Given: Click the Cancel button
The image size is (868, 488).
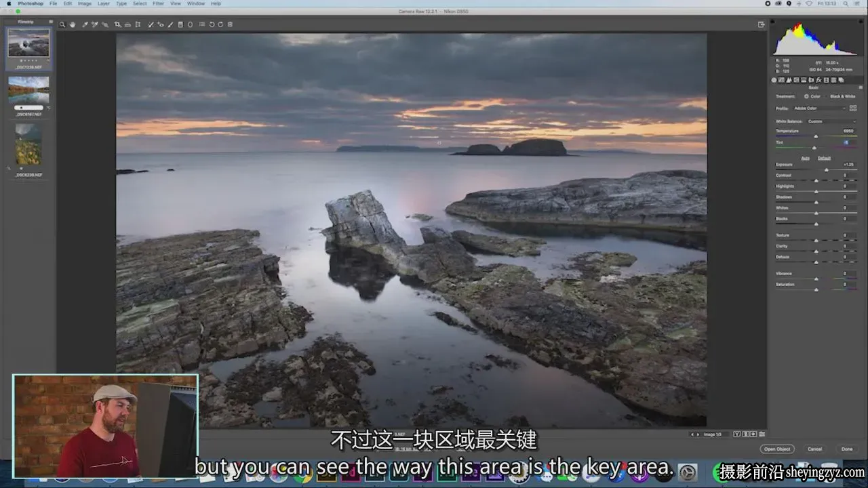Looking at the screenshot, I should coord(815,449).
